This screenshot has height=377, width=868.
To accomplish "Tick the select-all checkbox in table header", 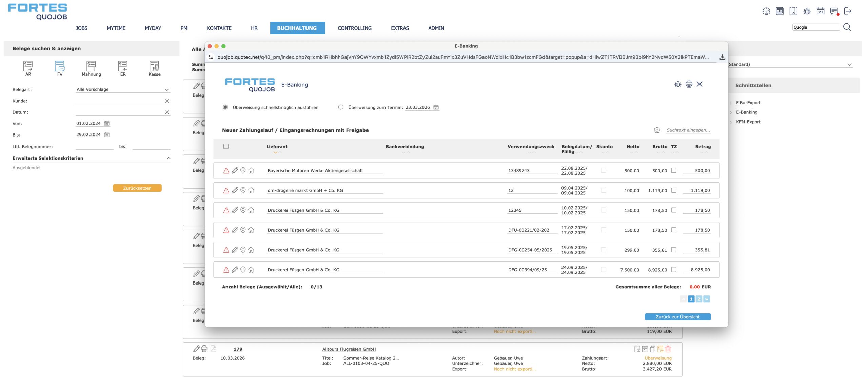I will pyautogui.click(x=226, y=146).
